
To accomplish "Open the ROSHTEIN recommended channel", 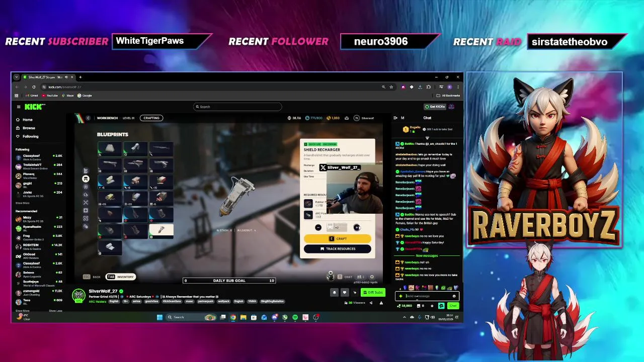I will click(39, 246).
